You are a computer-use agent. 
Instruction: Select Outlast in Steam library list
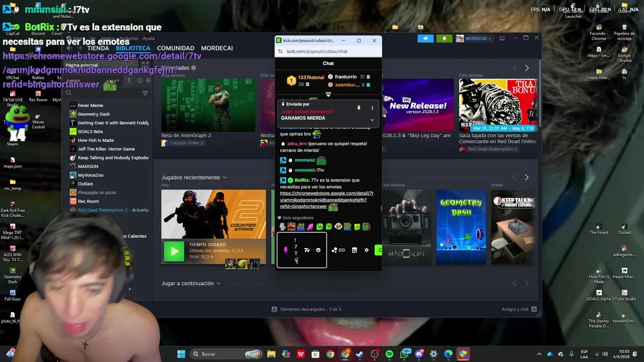[x=86, y=184]
